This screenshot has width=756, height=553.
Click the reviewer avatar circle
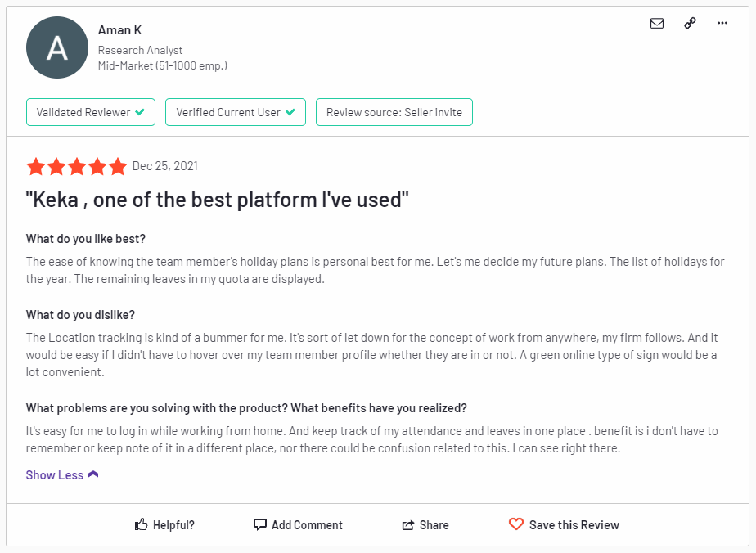(x=57, y=47)
